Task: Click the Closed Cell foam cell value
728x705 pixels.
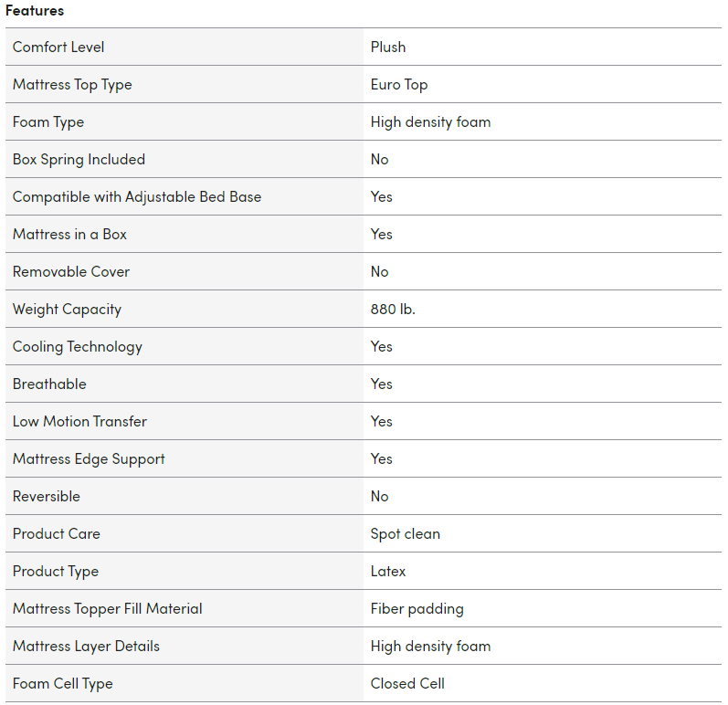Action: tap(407, 683)
